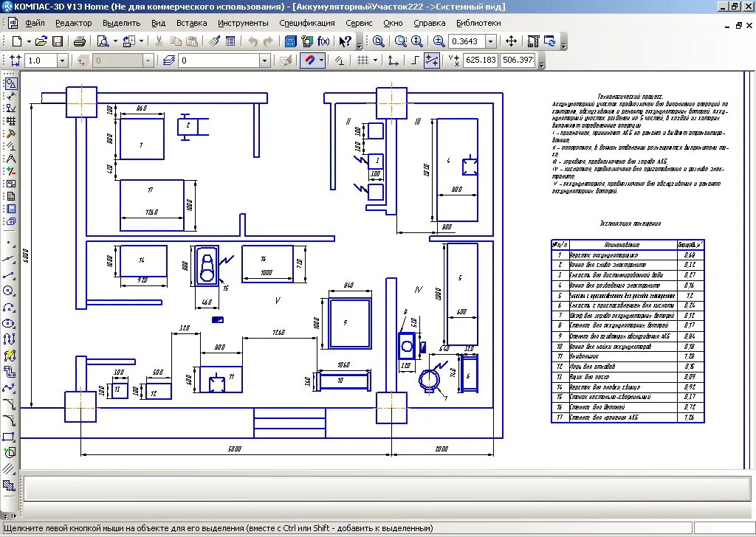
Task: Click the copy-properties brush icon
Action: tap(215, 41)
